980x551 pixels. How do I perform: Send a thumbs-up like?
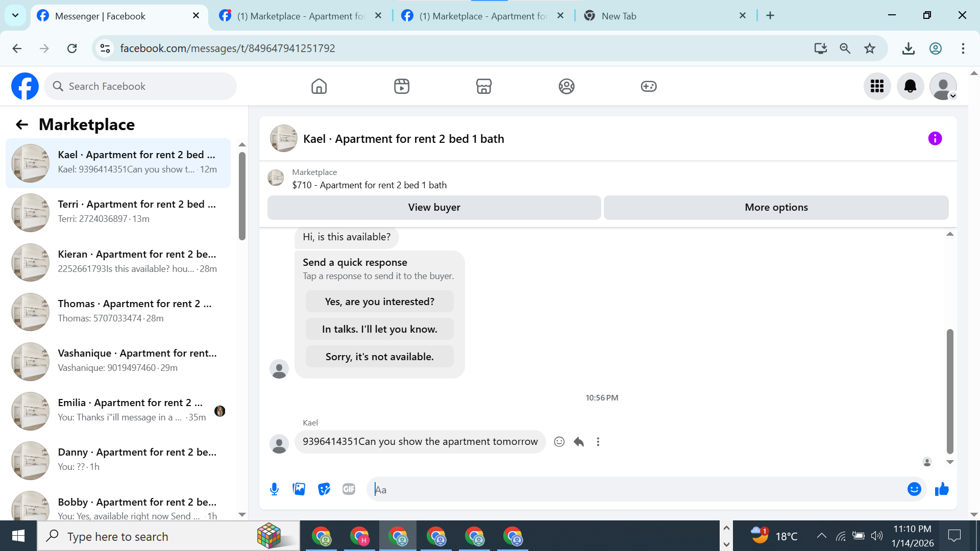coord(942,489)
